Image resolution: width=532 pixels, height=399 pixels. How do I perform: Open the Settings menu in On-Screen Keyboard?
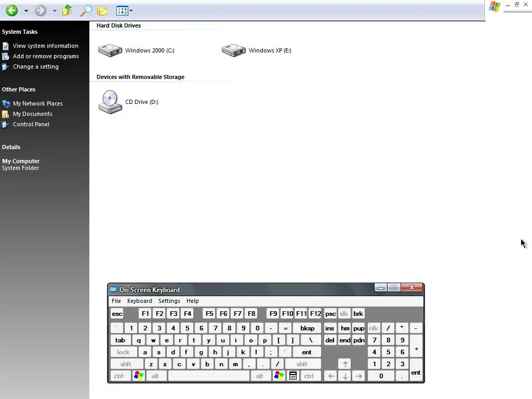tap(169, 301)
